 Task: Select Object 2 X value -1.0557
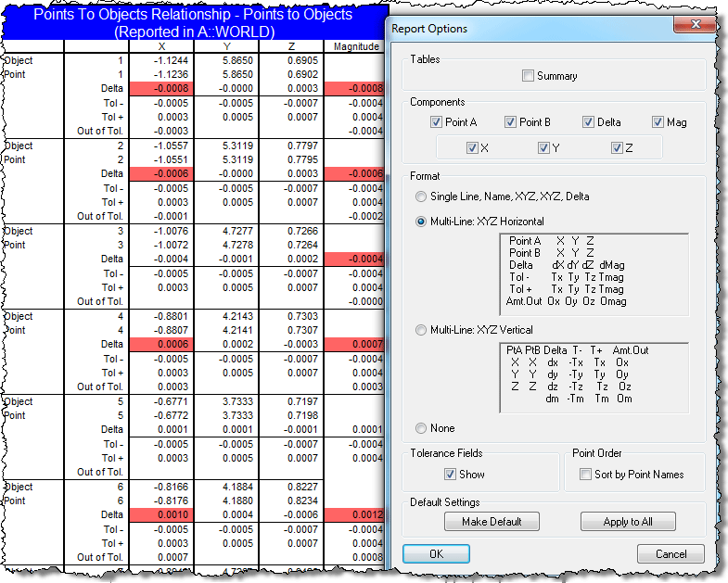(171, 146)
